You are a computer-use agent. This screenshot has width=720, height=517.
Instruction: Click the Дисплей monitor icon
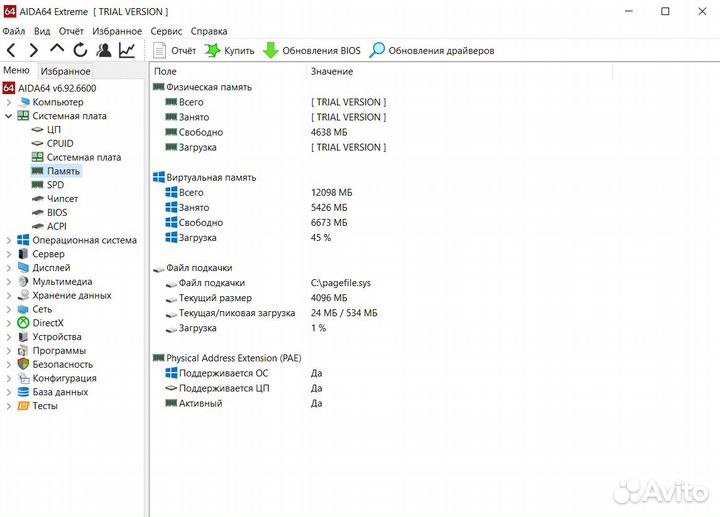point(23,267)
